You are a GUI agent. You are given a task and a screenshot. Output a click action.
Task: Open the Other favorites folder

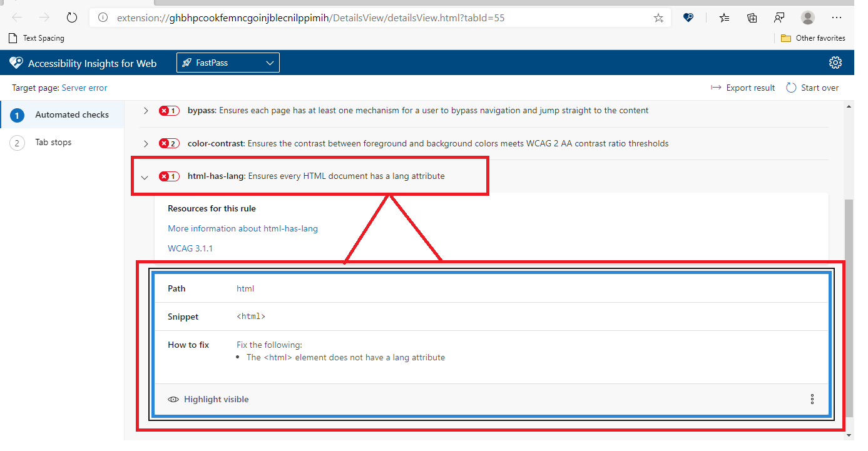point(813,38)
